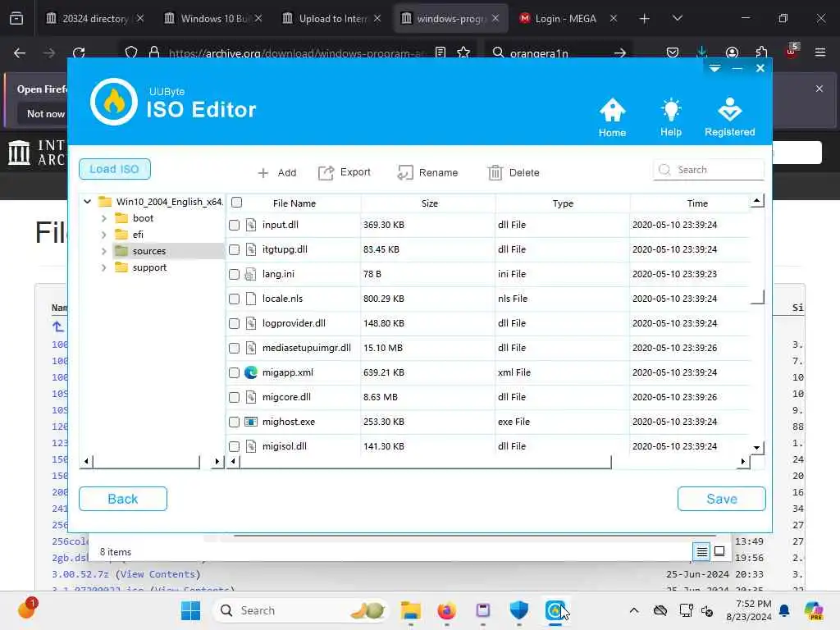Screen dimensions: 840x630
Task: Switch to the 20324 directory browser tab
Action: tap(95, 18)
